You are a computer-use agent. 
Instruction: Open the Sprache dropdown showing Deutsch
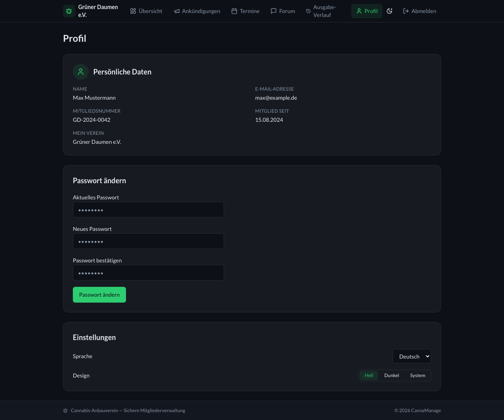click(412, 356)
